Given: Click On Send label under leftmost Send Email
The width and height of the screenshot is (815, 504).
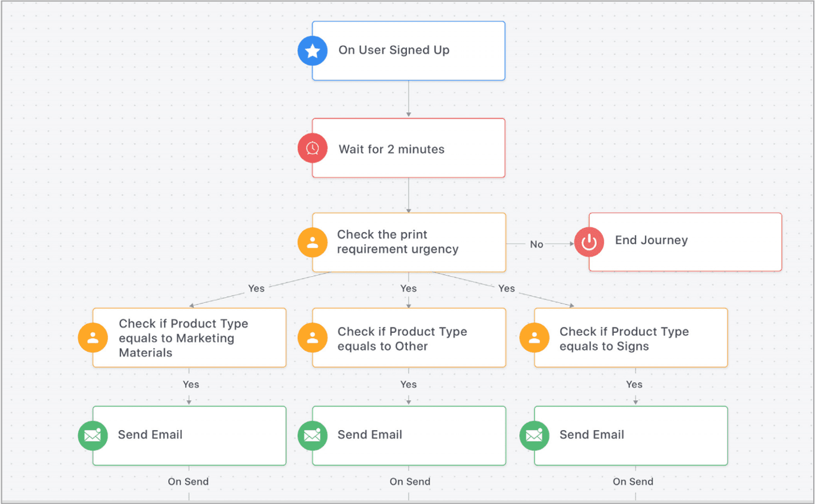Looking at the screenshot, I should 189,481.
